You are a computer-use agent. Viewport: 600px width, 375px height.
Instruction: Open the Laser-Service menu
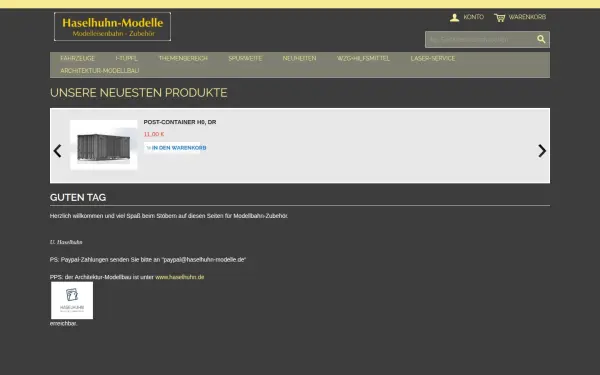(x=433, y=59)
